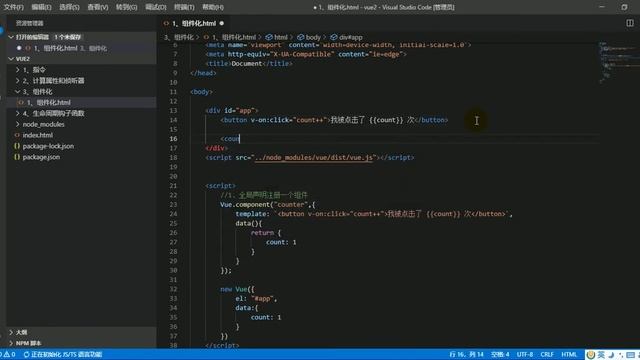Screen dimensions: 640x360
Task: Click the body breadcrumb segment
Action: pos(313,37)
